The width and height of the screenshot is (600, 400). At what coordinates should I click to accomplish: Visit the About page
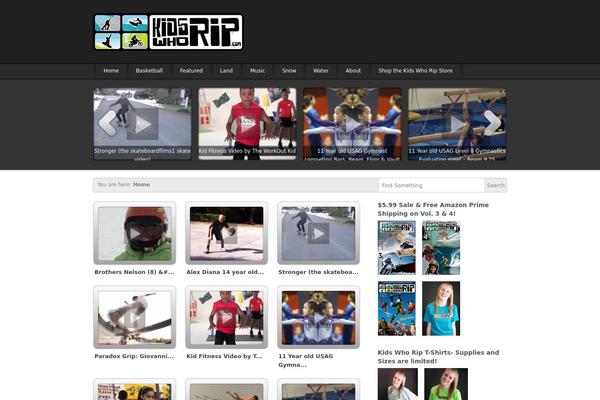point(353,71)
